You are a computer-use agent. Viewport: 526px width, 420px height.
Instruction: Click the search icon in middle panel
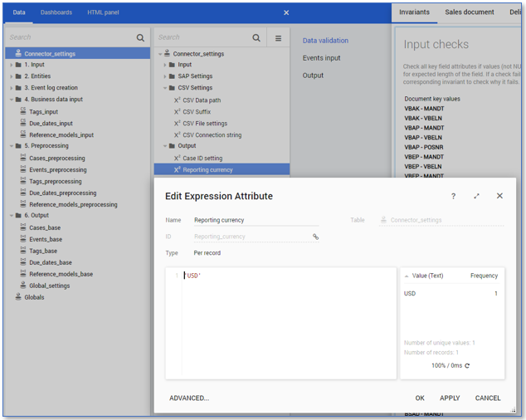click(x=256, y=37)
